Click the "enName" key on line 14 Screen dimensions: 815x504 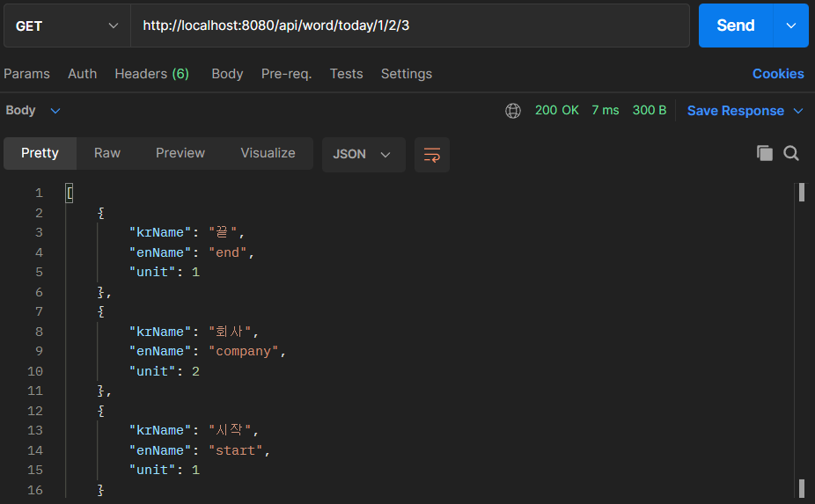[x=160, y=450]
